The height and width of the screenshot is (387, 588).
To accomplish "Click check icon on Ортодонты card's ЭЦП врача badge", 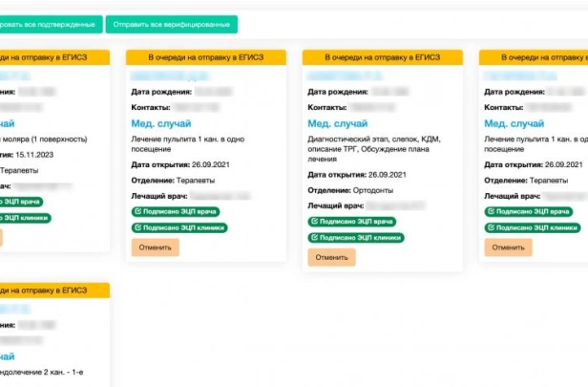I will pos(314,222).
